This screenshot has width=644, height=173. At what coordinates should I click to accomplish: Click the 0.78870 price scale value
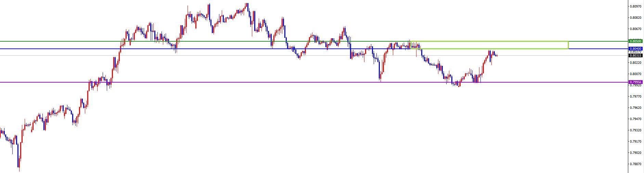tap(635, 164)
